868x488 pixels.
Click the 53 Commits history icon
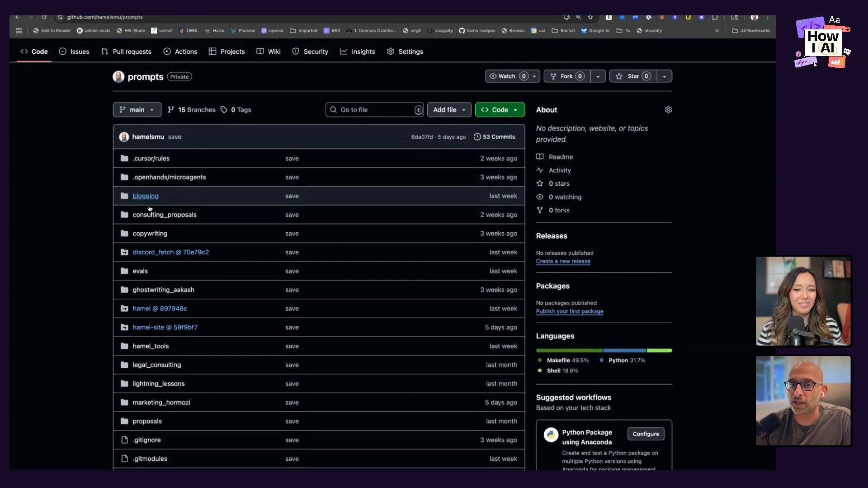point(477,137)
